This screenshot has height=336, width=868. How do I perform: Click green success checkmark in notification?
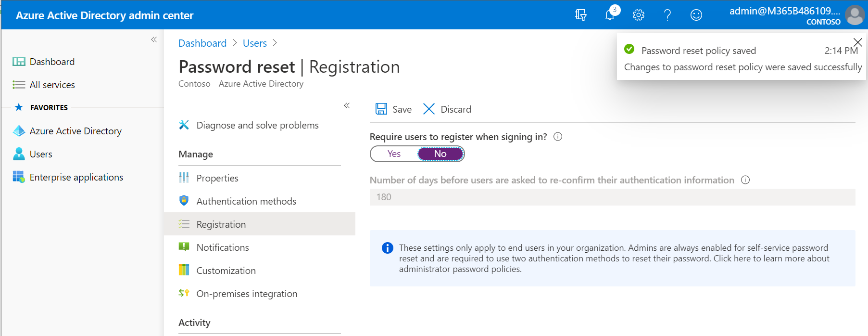point(629,49)
